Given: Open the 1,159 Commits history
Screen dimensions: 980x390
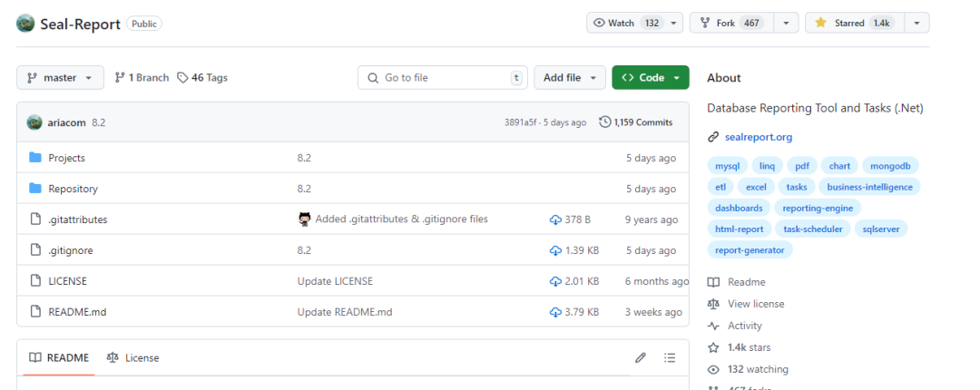Looking at the screenshot, I should pyautogui.click(x=636, y=122).
